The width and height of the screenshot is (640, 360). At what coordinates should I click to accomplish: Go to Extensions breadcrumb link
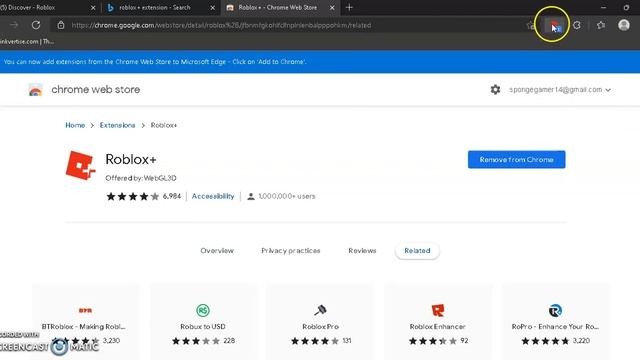pos(118,125)
